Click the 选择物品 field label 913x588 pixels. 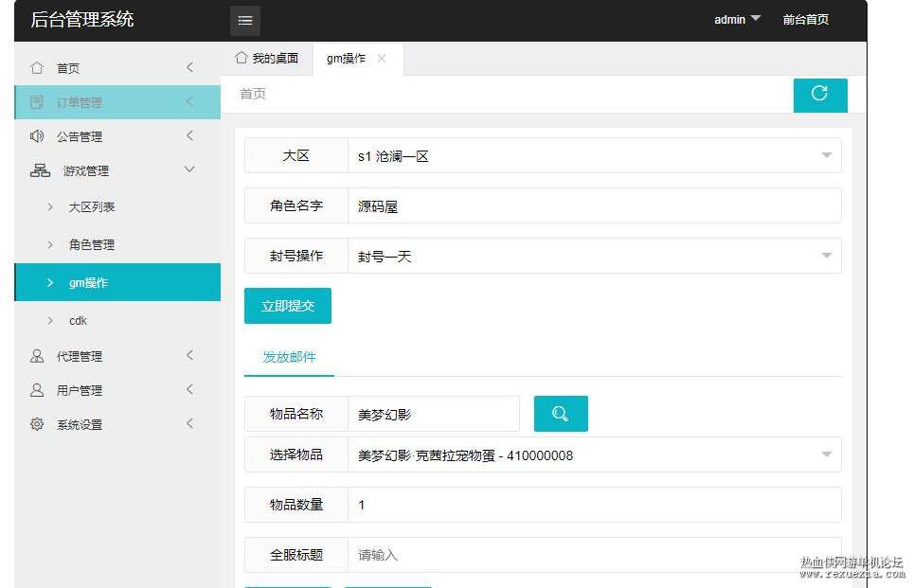(295, 454)
